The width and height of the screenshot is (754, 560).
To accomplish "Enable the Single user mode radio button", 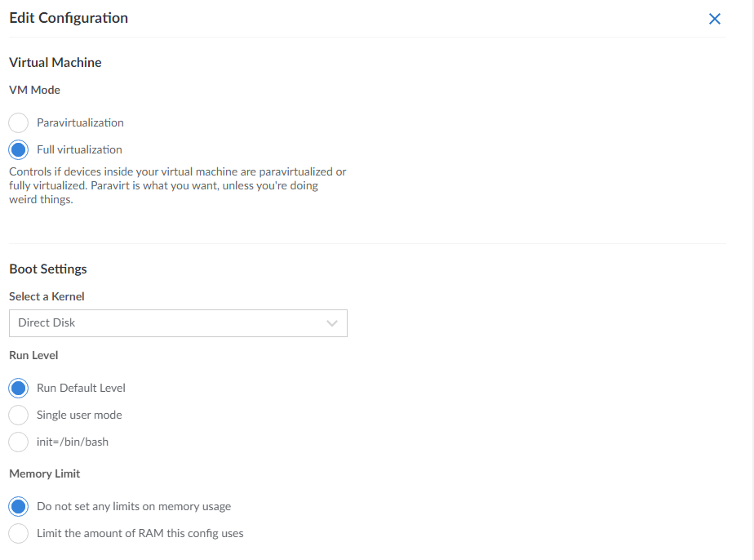I will click(19, 416).
